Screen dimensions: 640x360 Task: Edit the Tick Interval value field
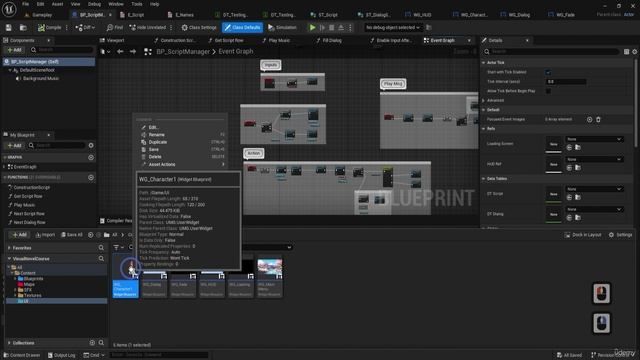click(x=566, y=82)
